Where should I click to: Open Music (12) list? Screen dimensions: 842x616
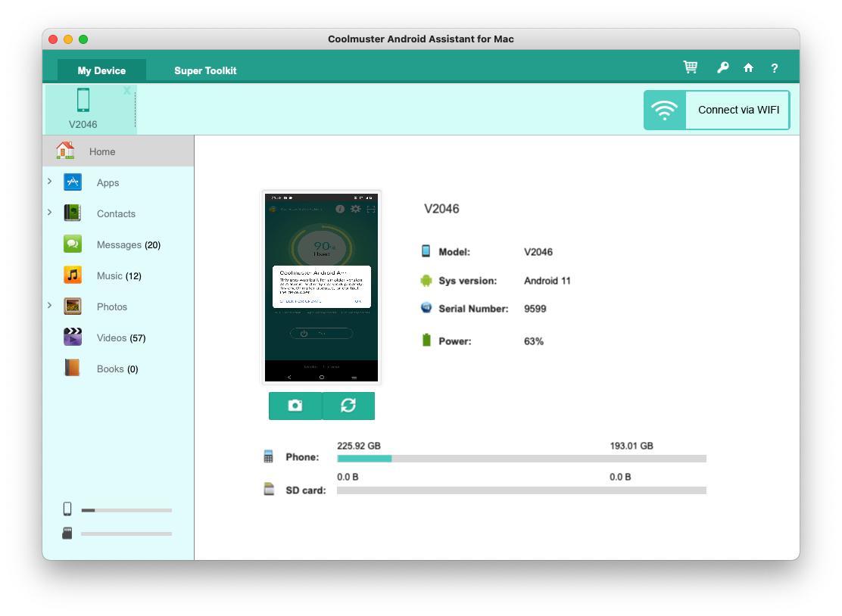[118, 275]
